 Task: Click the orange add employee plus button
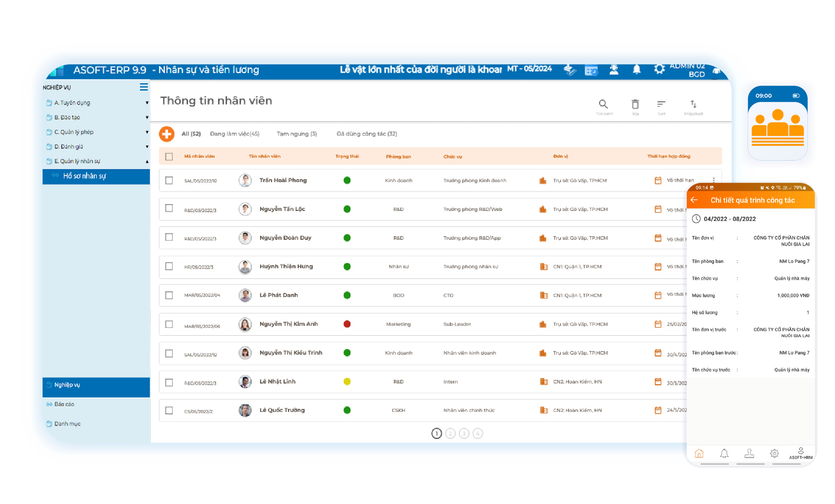[x=167, y=134]
